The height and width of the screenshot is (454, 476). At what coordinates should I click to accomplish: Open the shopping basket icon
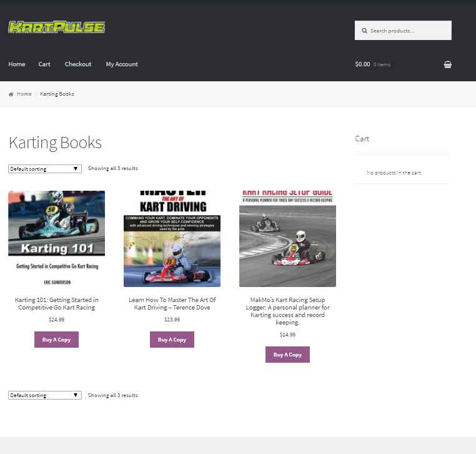pos(447,64)
